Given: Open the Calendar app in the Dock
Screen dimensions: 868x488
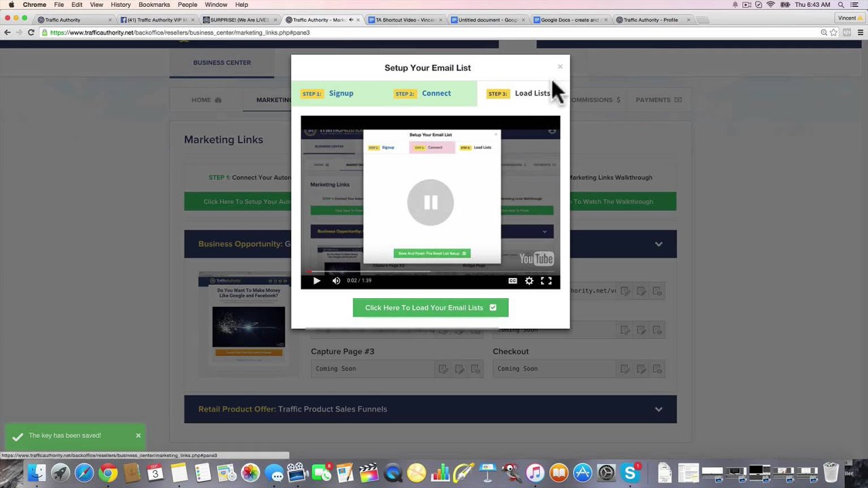Looking at the screenshot, I should 155,472.
